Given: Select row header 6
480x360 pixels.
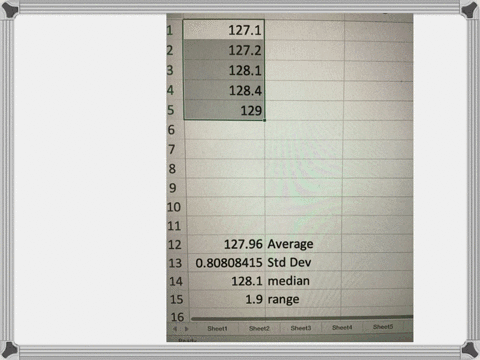Looking at the screenshot, I should (x=176, y=130).
